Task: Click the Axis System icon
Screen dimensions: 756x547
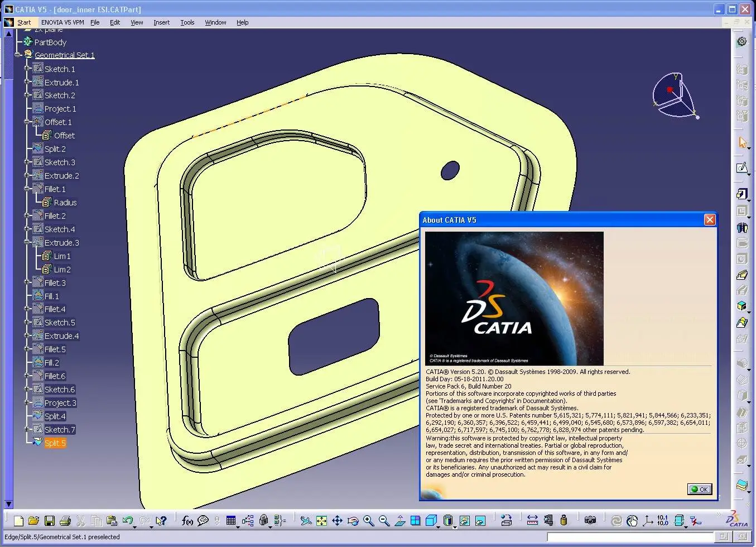Action: coord(647,521)
